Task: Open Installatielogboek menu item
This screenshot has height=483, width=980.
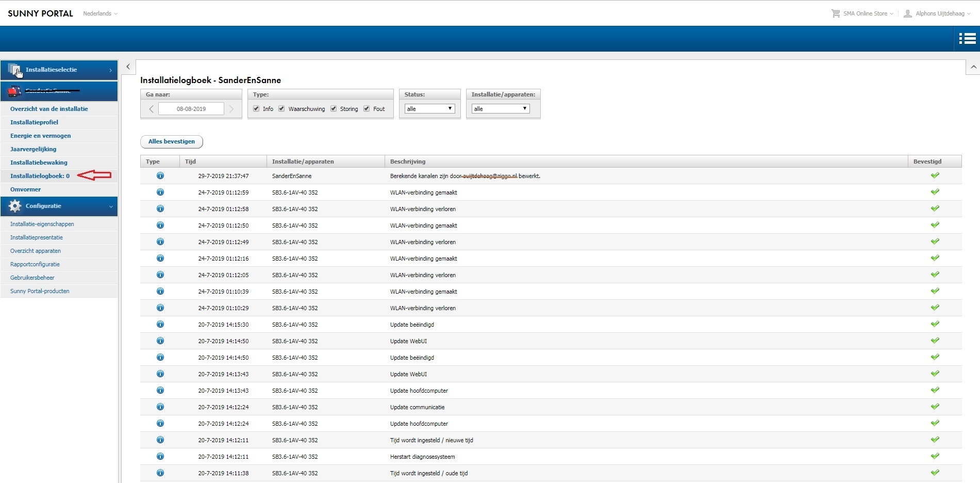Action: (x=40, y=176)
